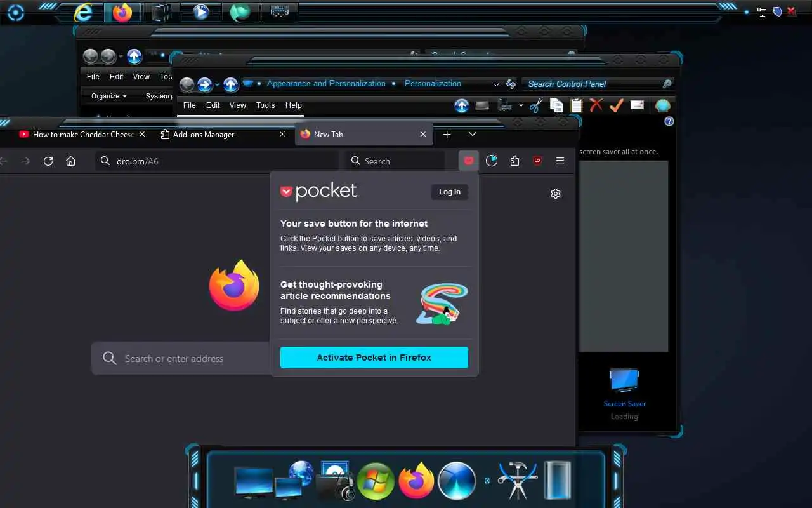
Task: Click the Firefox URL bar showing dro.pm/A6
Action: tap(218, 161)
